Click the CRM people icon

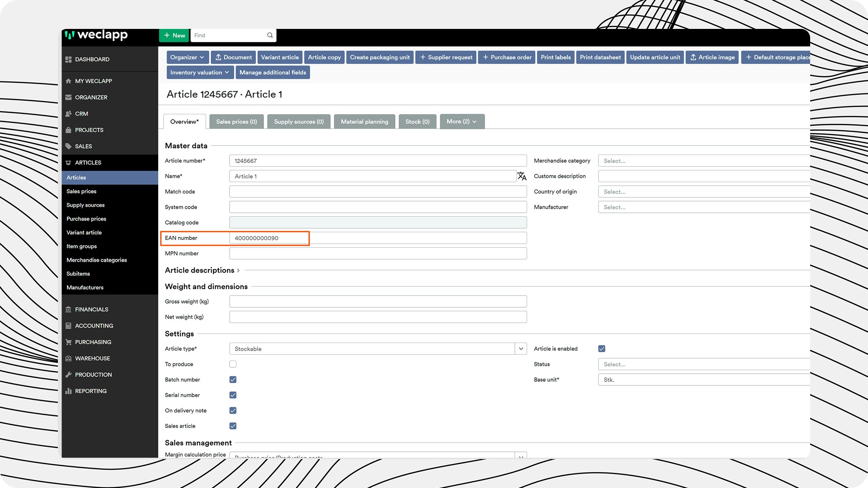coord(68,114)
